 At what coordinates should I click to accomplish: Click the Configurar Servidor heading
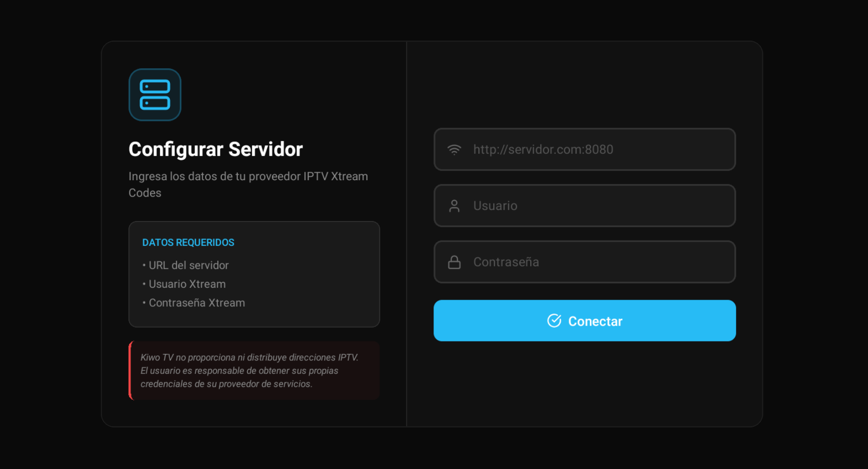215,149
